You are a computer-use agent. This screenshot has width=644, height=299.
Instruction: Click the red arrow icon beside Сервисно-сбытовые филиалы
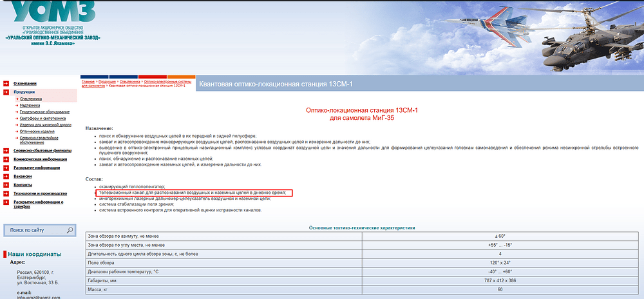[6, 150]
